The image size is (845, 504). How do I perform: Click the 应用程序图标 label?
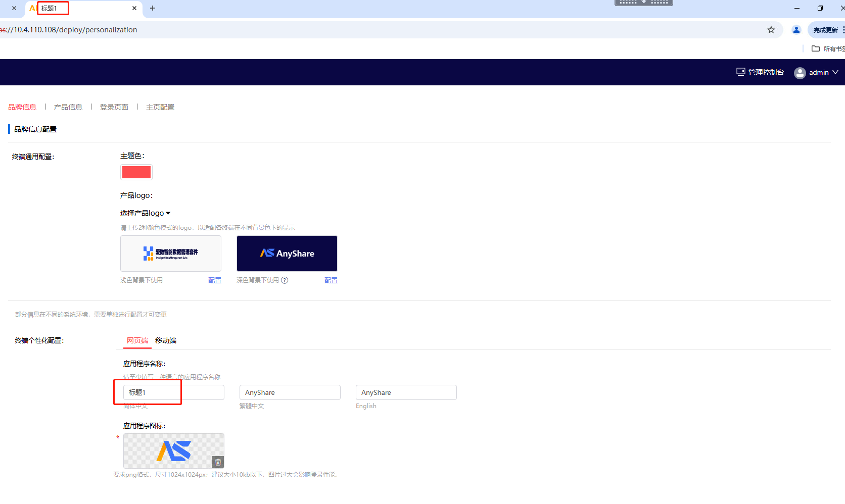145,426
